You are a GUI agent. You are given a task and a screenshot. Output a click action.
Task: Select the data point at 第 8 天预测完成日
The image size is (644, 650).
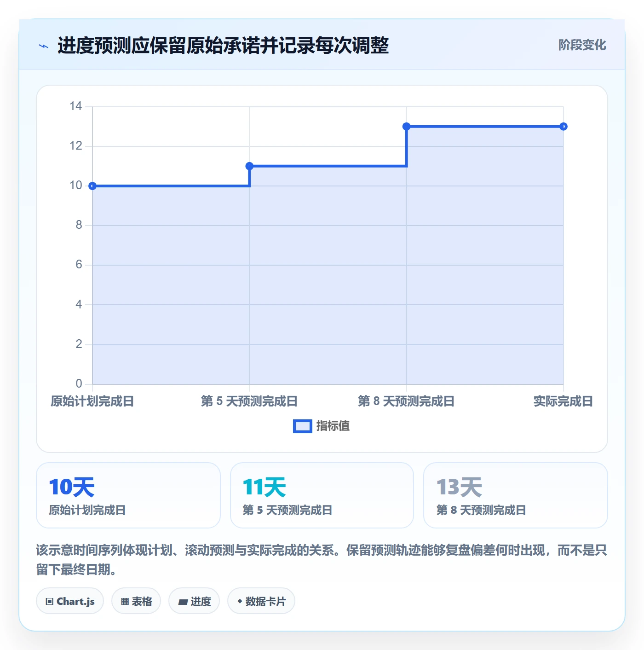point(407,127)
